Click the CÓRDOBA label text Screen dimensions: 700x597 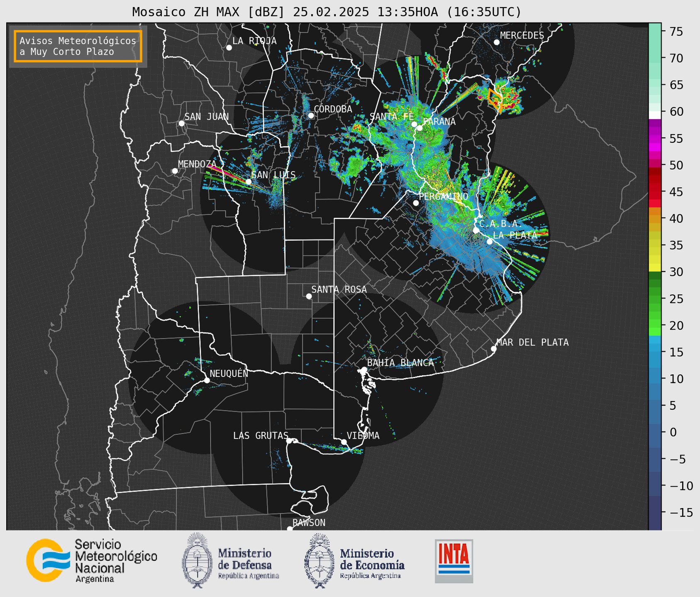coord(333,109)
